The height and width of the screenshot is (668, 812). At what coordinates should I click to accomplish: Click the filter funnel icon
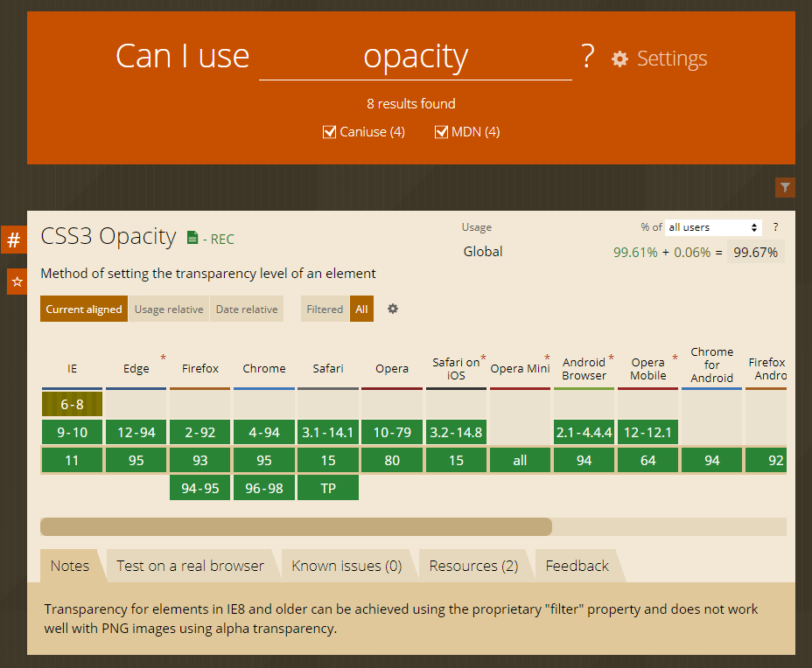coord(785,187)
